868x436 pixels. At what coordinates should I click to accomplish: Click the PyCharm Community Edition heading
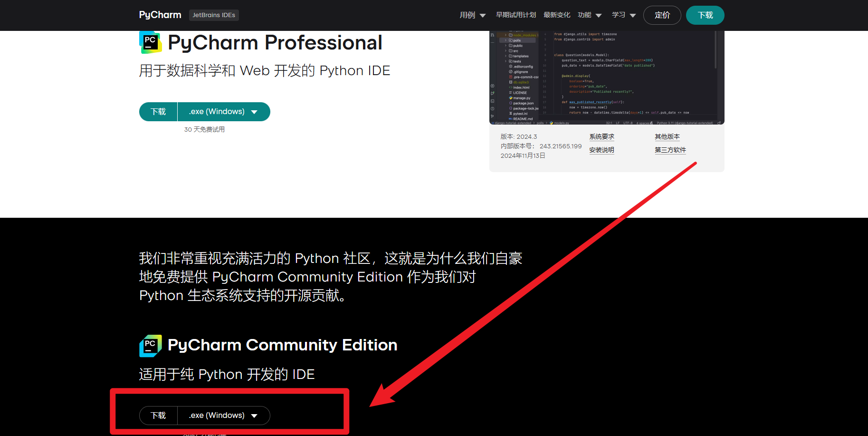point(283,345)
